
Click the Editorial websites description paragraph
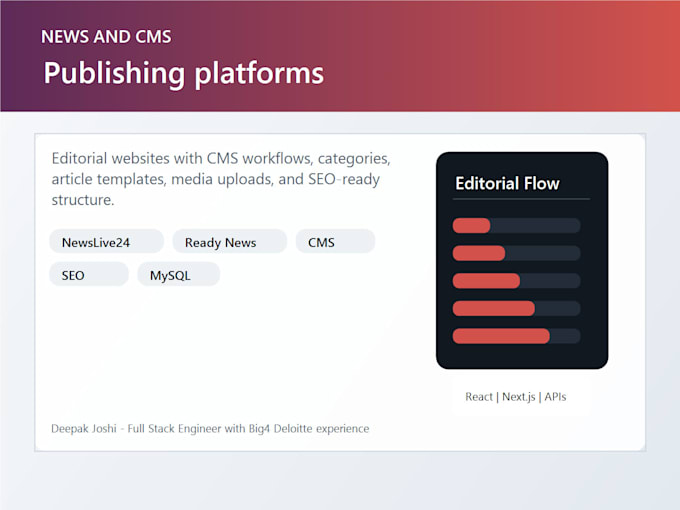(221, 179)
